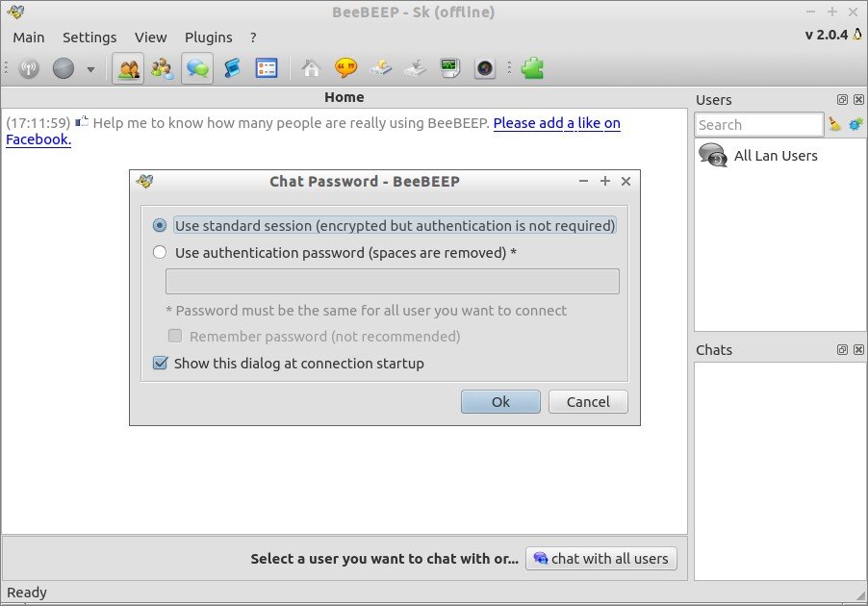Open the Plugins menu

click(209, 38)
